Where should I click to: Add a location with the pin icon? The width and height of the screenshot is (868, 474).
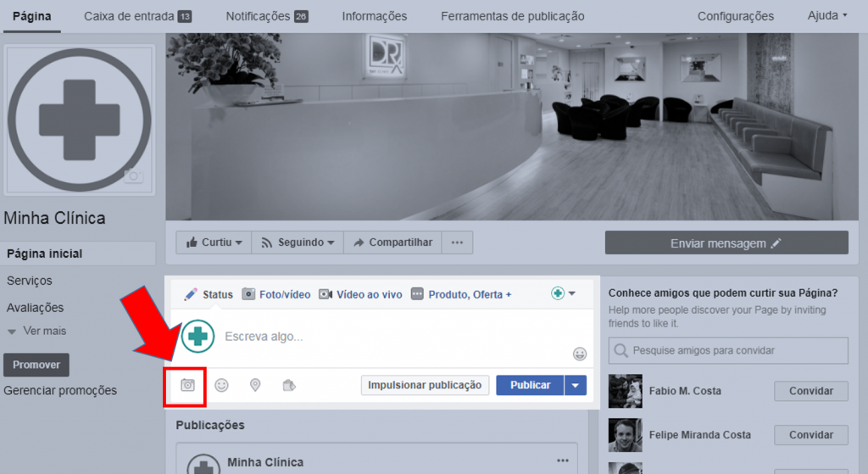[255, 385]
